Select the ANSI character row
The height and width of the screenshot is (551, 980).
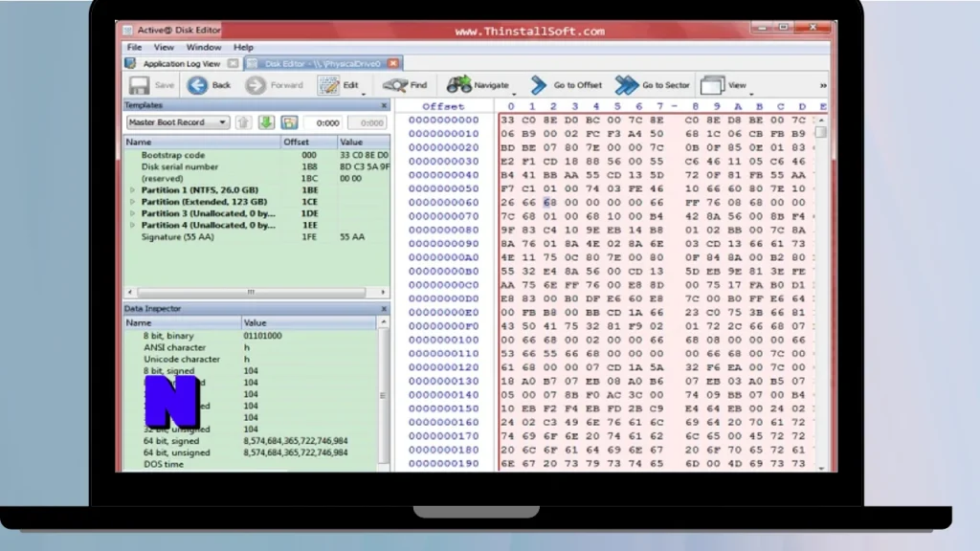tap(251, 348)
